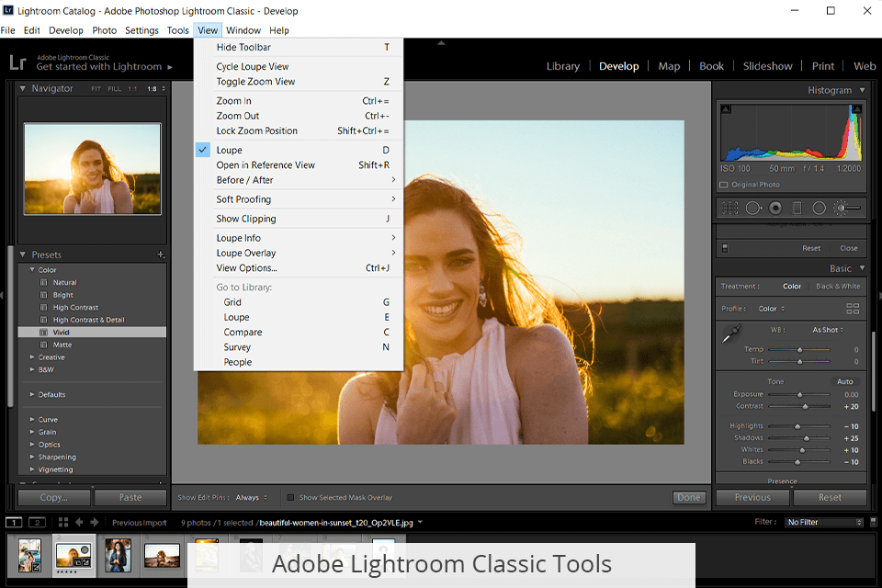The width and height of the screenshot is (882, 588).
Task: Select the Radial Filter tool icon
Action: pyautogui.click(x=819, y=209)
